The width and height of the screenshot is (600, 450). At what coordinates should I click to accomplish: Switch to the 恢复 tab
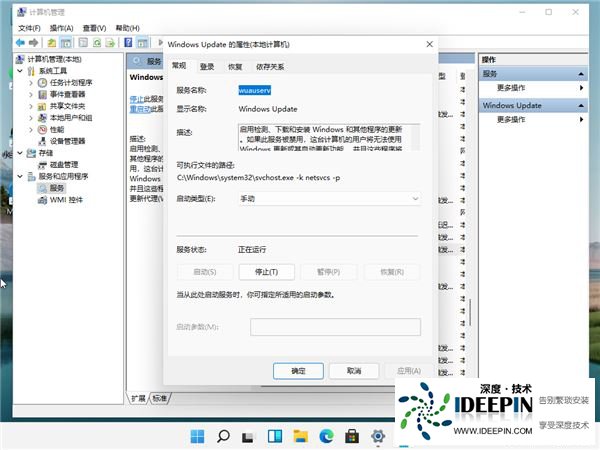click(x=235, y=67)
